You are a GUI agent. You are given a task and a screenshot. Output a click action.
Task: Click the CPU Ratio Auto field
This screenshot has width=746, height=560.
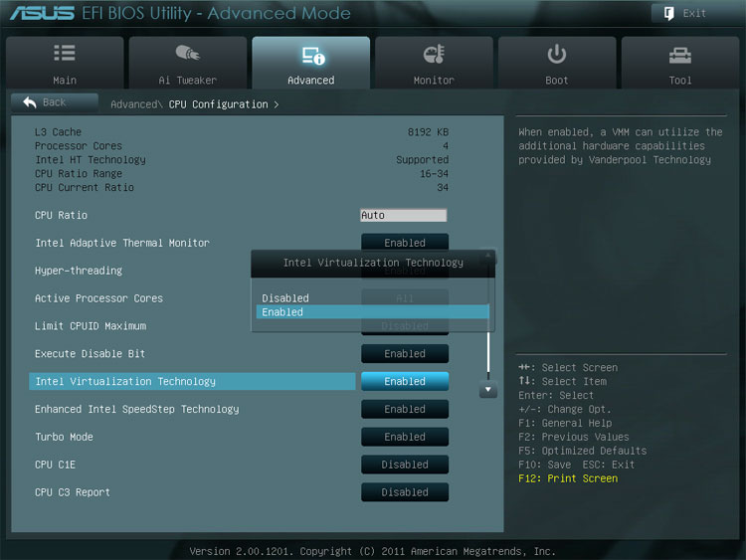[x=404, y=215]
